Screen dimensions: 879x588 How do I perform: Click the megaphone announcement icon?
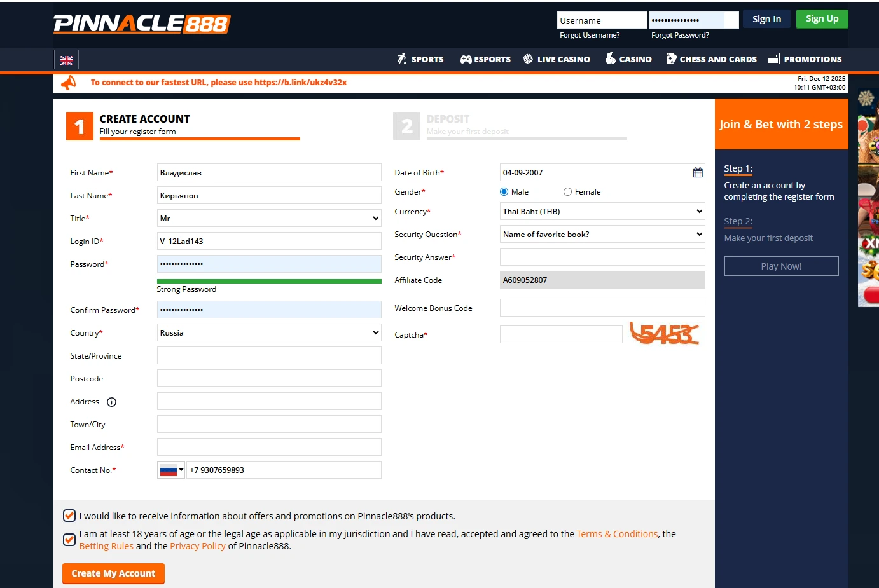click(68, 83)
